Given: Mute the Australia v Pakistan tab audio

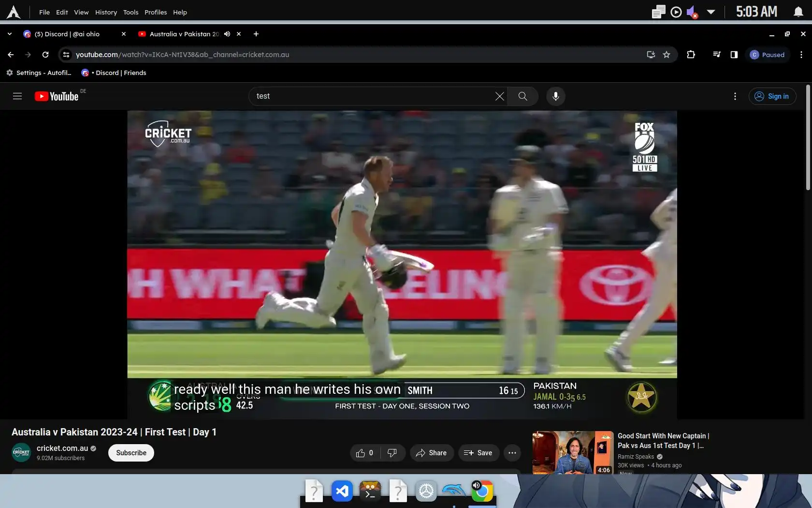Looking at the screenshot, I should point(227,34).
